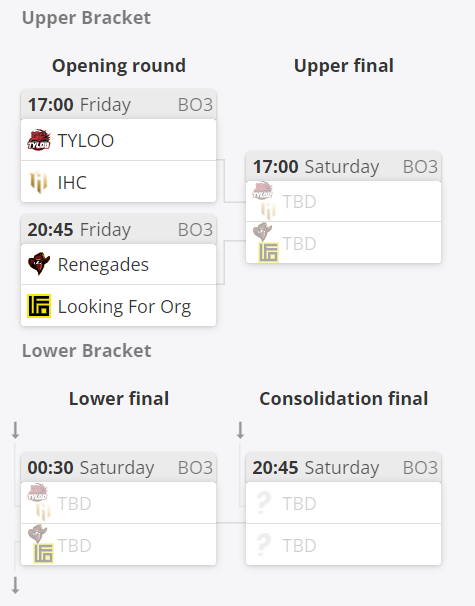Open the 00:30 Saturday Lower final header
This screenshot has height=606, width=475.
pos(118,467)
